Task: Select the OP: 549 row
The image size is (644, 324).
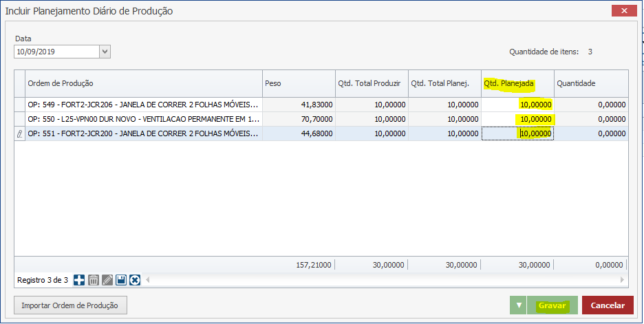Action: (x=143, y=105)
